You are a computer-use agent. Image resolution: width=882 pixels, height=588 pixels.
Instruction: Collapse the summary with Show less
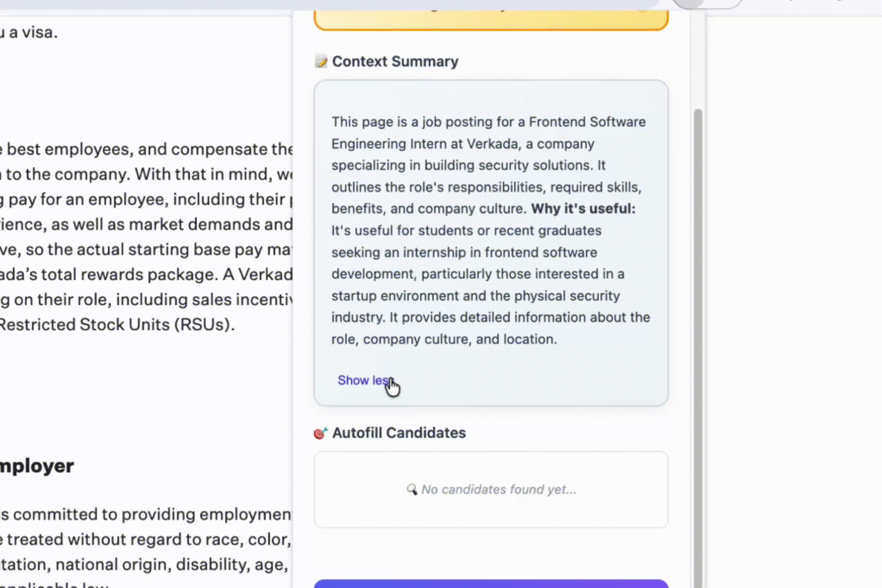[365, 380]
